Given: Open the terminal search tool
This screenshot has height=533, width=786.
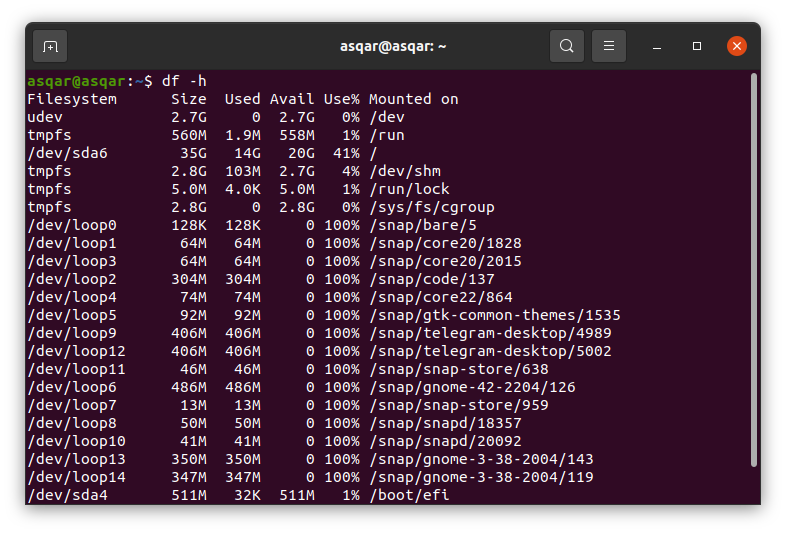Looking at the screenshot, I should (x=566, y=46).
